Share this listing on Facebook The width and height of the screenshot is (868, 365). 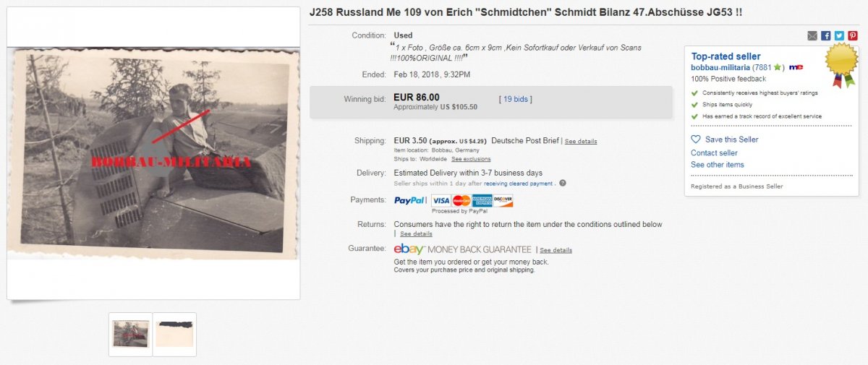[x=826, y=35]
